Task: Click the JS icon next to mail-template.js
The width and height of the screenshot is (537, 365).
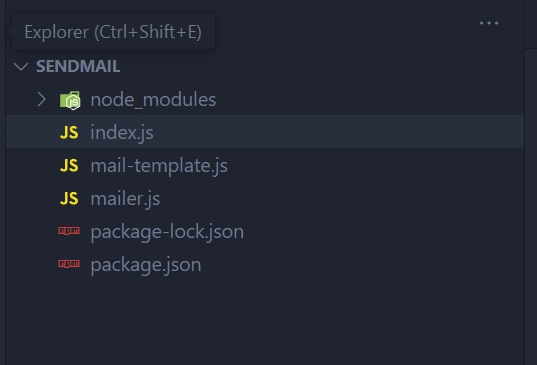Action: coord(69,166)
